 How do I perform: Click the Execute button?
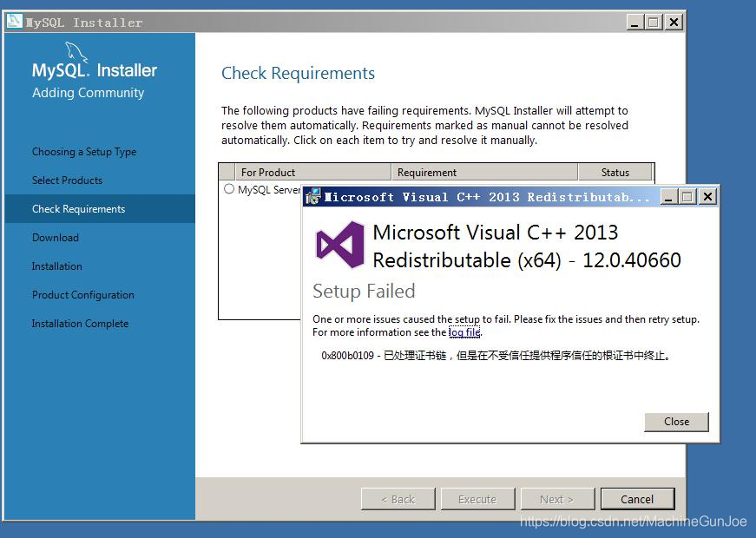pyautogui.click(x=477, y=499)
